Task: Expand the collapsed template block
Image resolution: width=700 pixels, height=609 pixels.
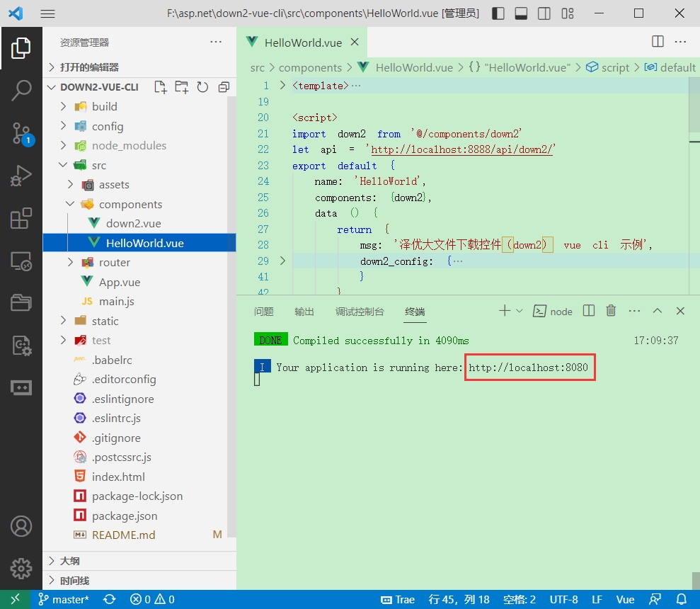Action: click(x=282, y=86)
